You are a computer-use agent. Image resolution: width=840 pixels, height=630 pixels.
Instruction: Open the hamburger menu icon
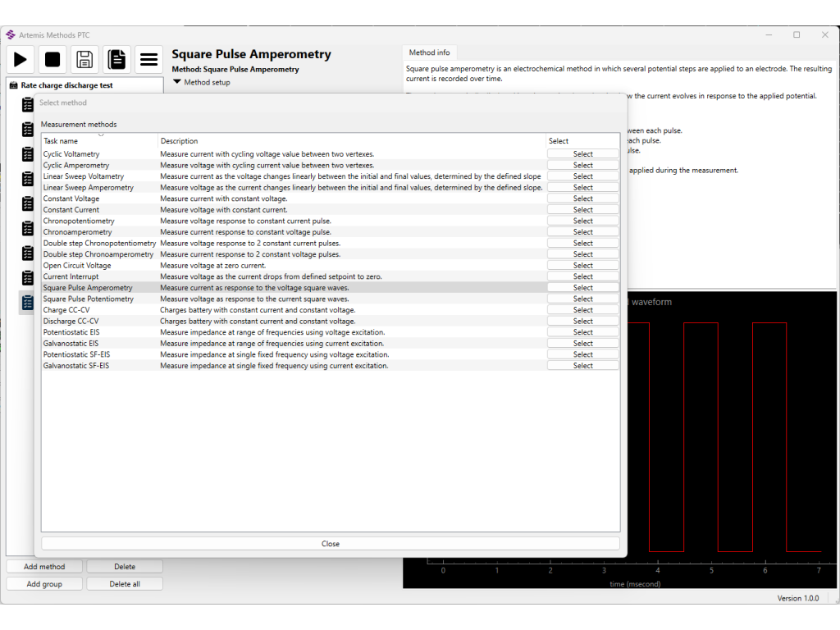click(148, 59)
